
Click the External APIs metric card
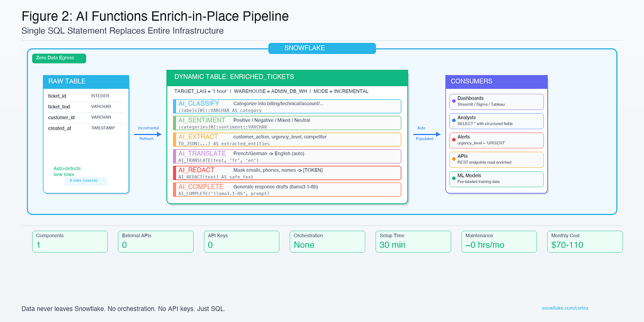[156, 241]
